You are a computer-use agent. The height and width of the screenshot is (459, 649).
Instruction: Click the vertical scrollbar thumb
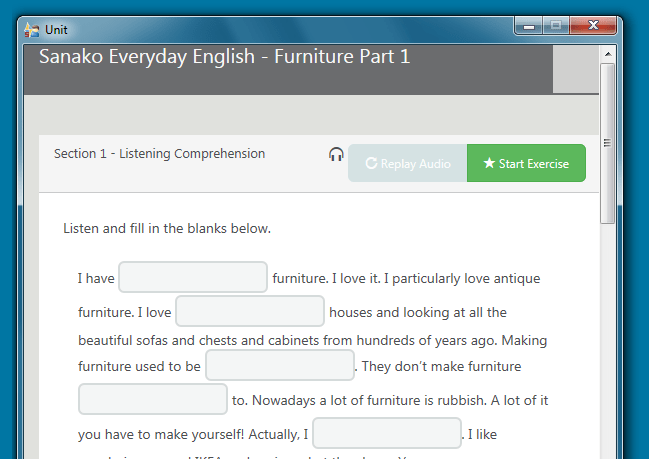click(607, 140)
